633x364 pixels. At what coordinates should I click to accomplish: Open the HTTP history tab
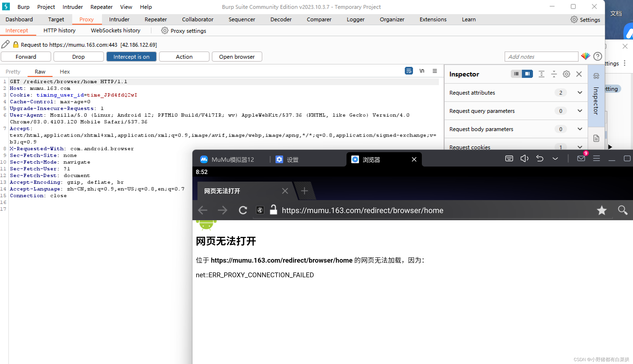click(x=59, y=30)
